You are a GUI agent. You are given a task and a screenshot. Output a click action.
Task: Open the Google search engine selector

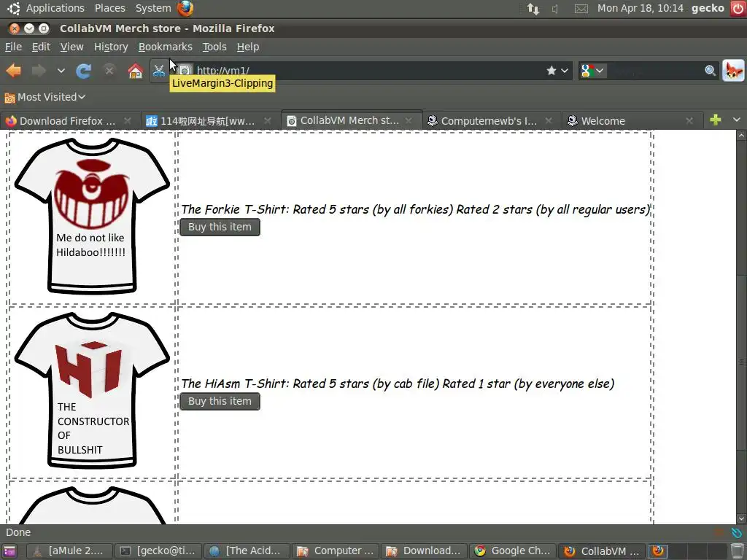[x=592, y=71]
